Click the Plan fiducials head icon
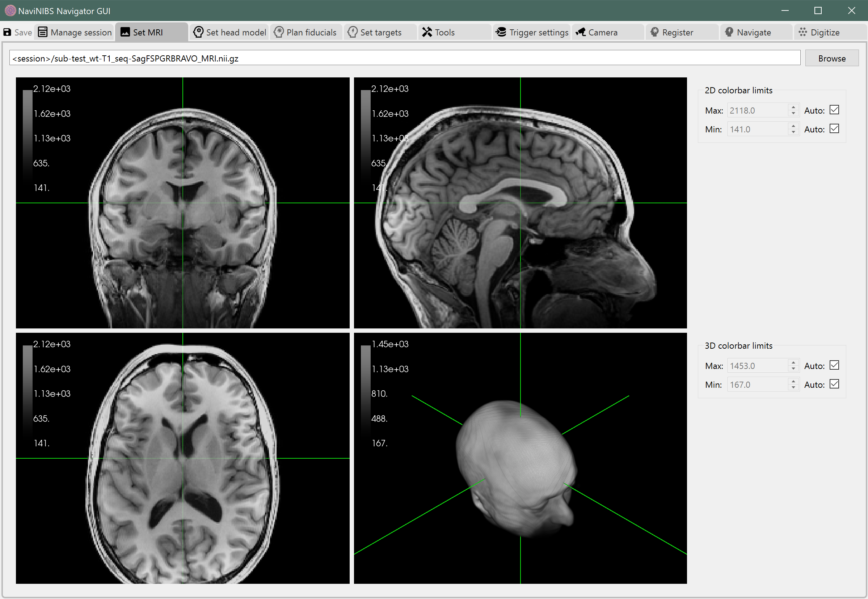 click(279, 32)
